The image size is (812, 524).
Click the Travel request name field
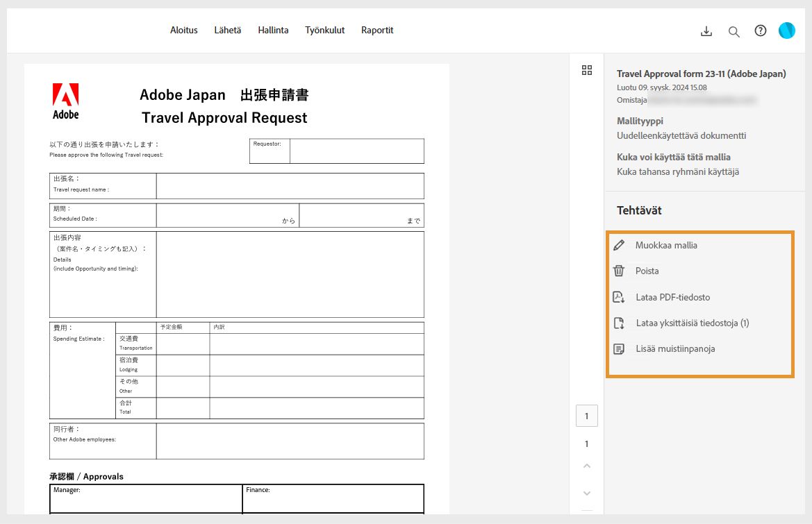pyautogui.click(x=290, y=186)
